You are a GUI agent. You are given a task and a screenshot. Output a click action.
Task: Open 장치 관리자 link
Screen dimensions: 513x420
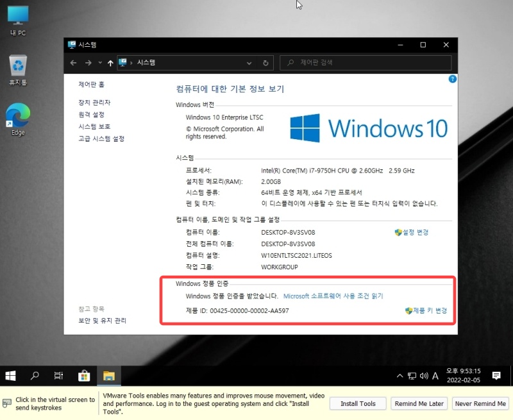(94, 103)
